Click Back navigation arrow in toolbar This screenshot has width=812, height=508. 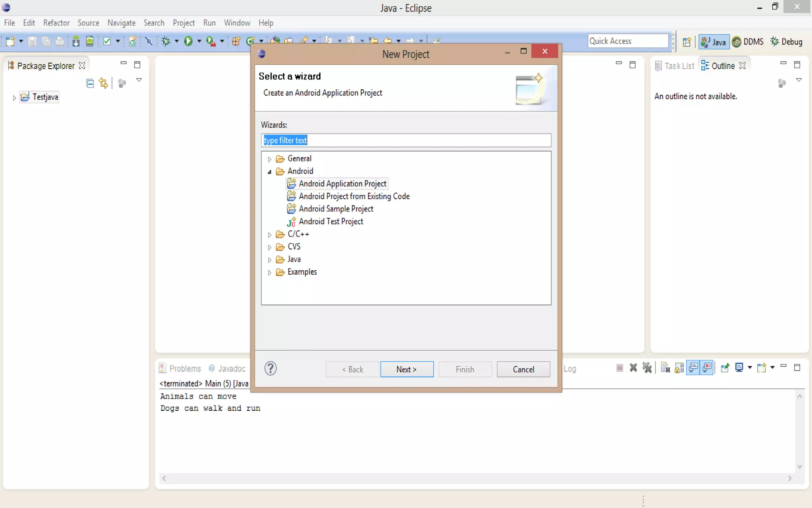388,40
